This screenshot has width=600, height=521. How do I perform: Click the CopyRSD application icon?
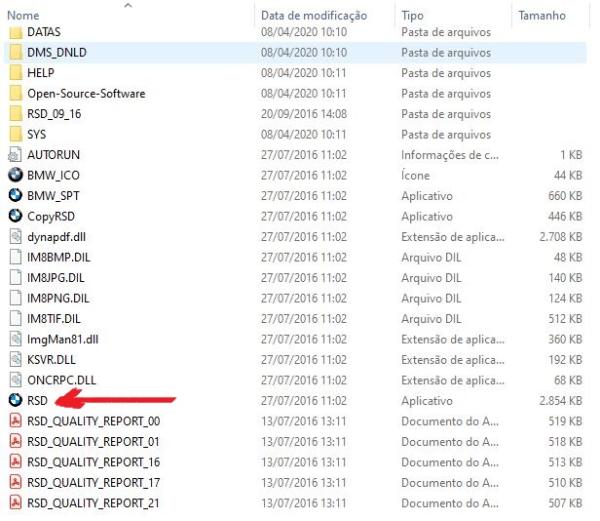(x=15, y=216)
